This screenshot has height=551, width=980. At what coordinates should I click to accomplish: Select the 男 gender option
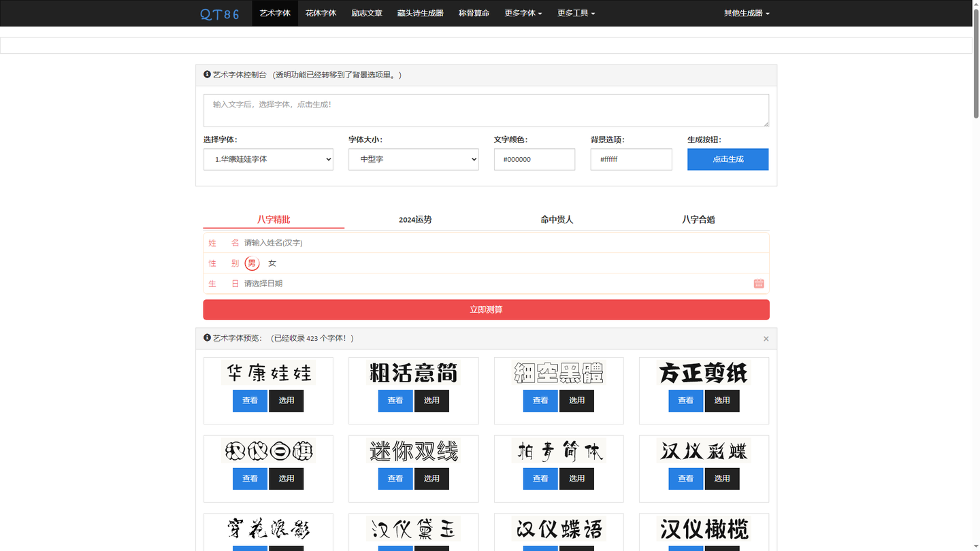(252, 263)
